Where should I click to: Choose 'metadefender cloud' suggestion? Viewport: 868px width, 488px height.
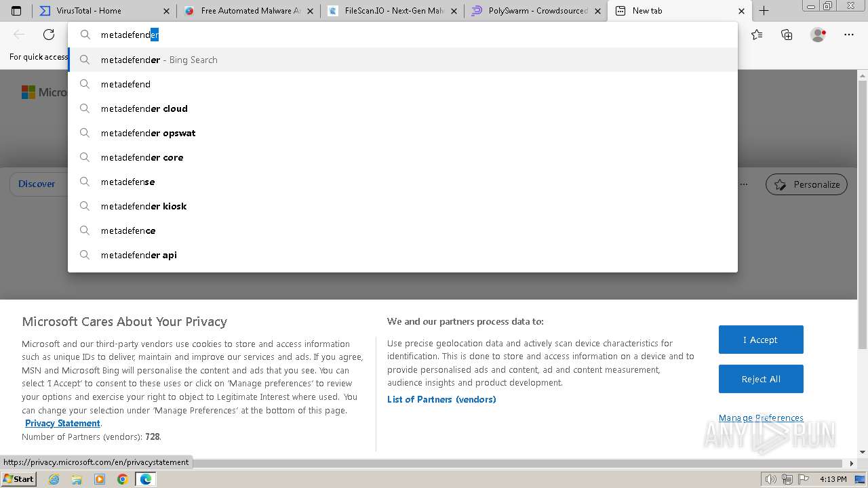pos(403,108)
